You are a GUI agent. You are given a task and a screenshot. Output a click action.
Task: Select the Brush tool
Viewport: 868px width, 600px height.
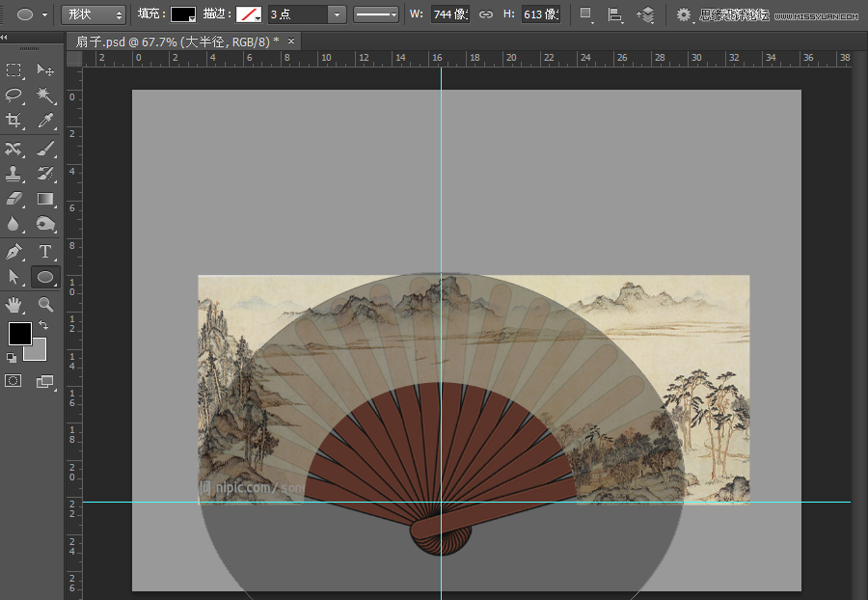pos(45,149)
